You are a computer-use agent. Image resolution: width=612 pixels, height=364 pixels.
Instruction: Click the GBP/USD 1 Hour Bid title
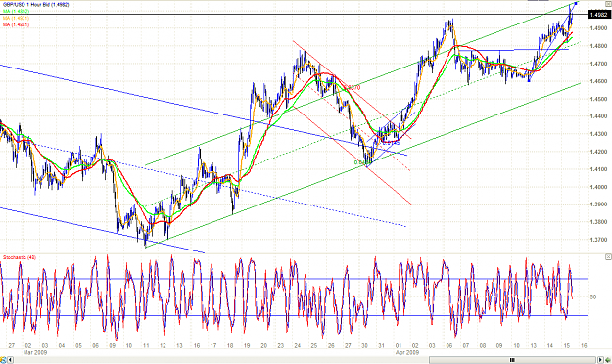pos(36,5)
